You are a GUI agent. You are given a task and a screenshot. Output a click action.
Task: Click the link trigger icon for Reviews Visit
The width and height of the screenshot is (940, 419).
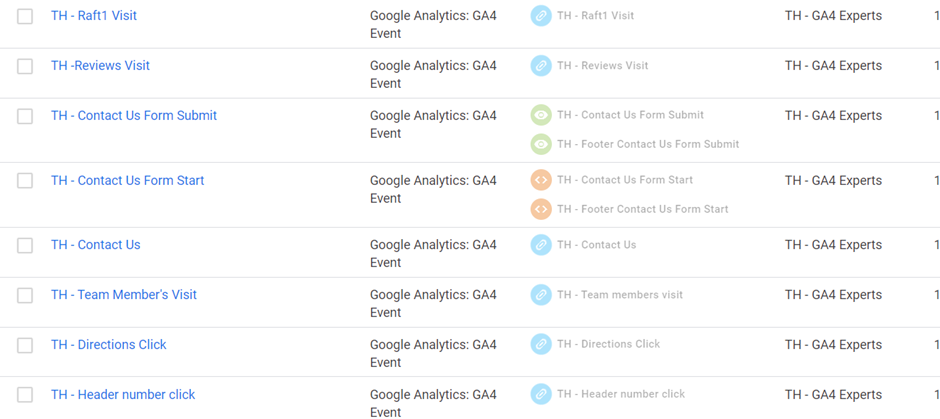coord(541,66)
